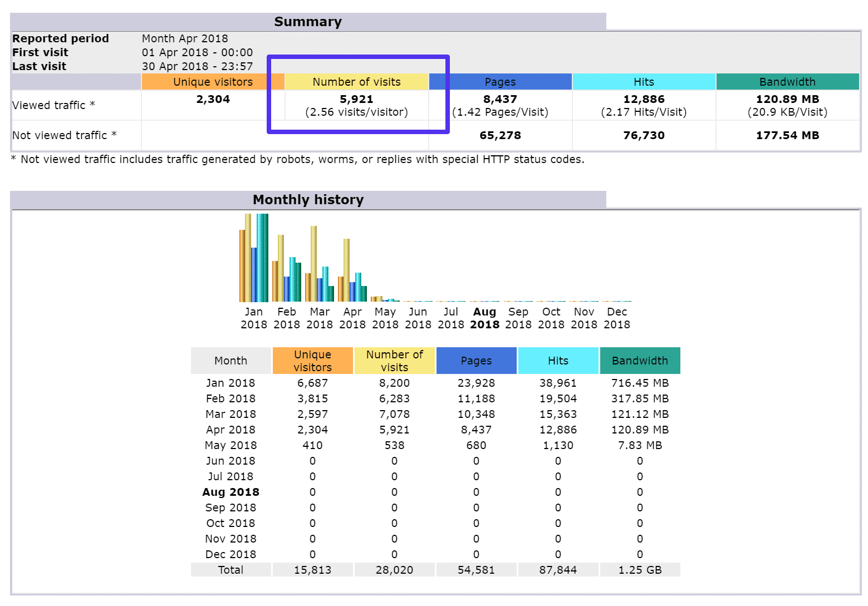Click the blue Pages column header
The height and width of the screenshot is (606, 868).
(501, 81)
